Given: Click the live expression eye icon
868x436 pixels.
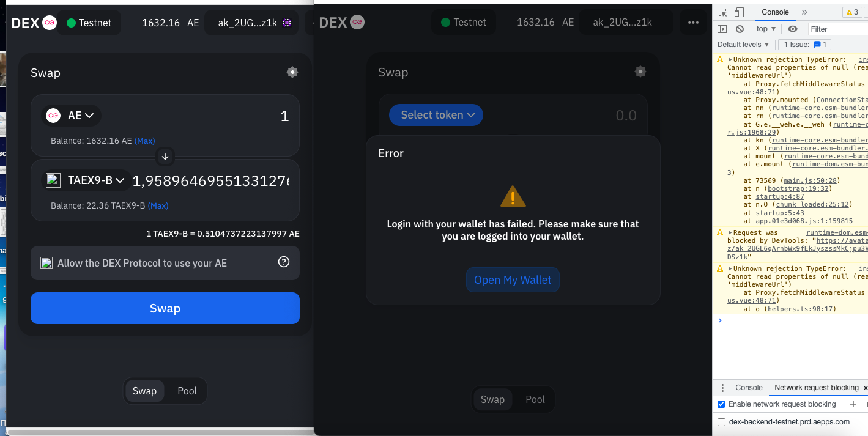Looking at the screenshot, I should point(793,29).
